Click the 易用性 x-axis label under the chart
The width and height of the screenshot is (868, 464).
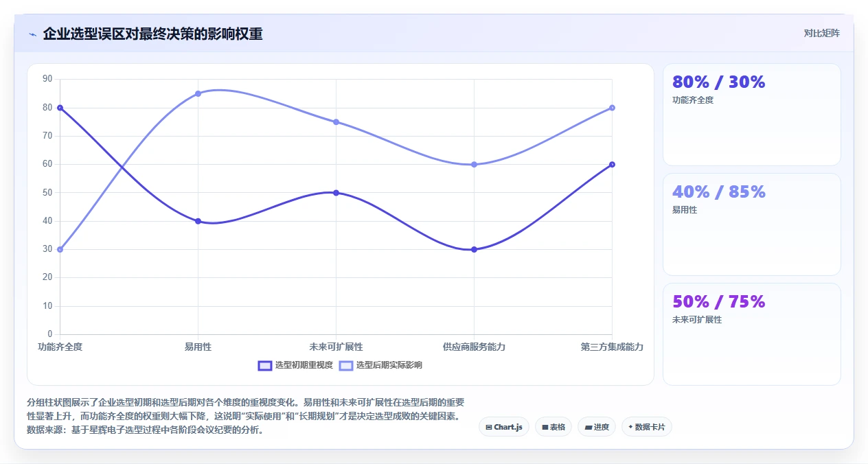(198, 347)
